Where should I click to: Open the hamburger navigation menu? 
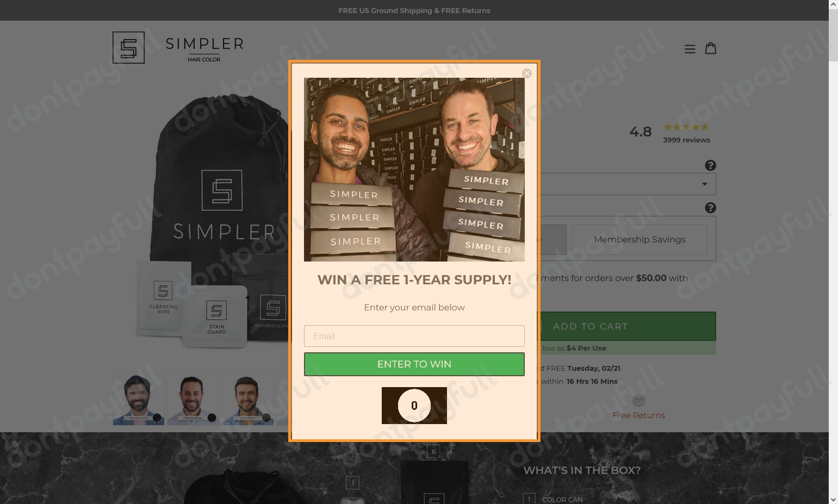tap(690, 49)
